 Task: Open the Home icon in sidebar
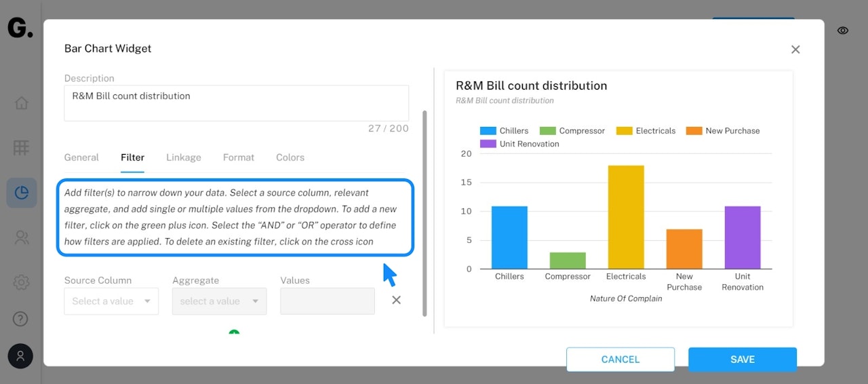(22, 103)
